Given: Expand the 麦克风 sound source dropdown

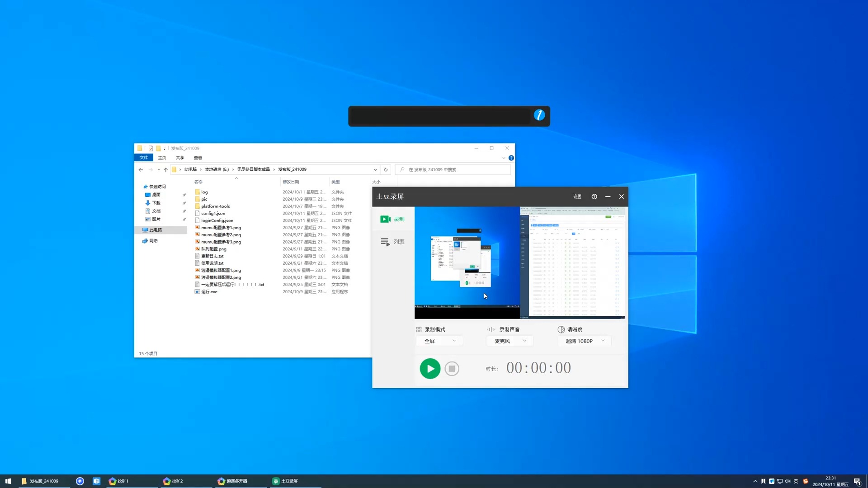Looking at the screenshot, I should tap(510, 341).
